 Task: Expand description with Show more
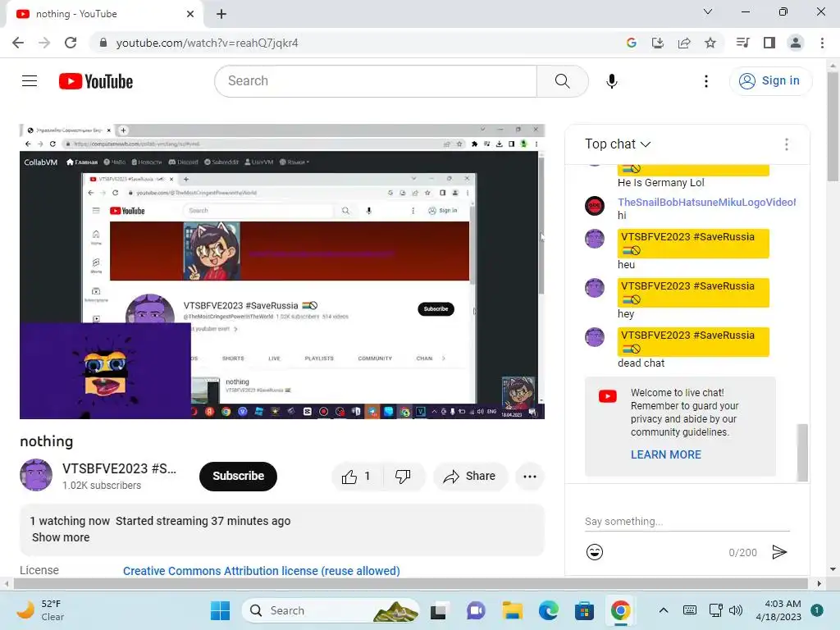pos(61,537)
